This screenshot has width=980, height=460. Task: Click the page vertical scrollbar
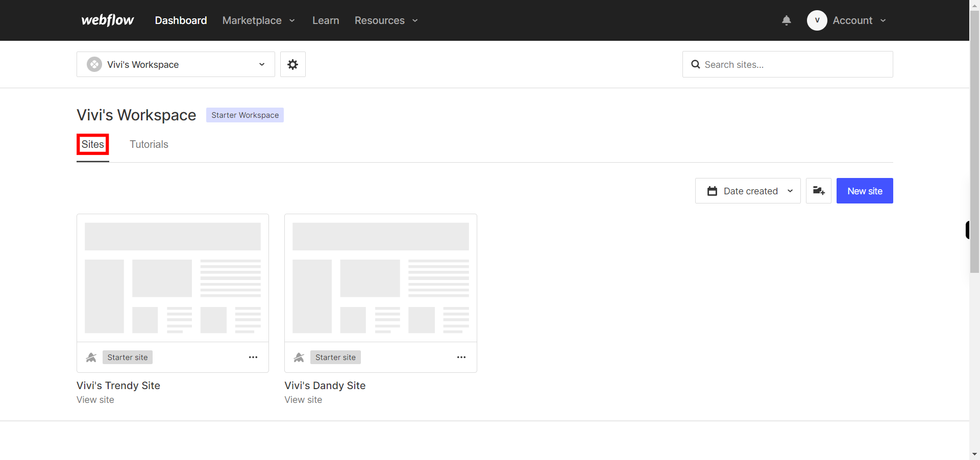975,142
